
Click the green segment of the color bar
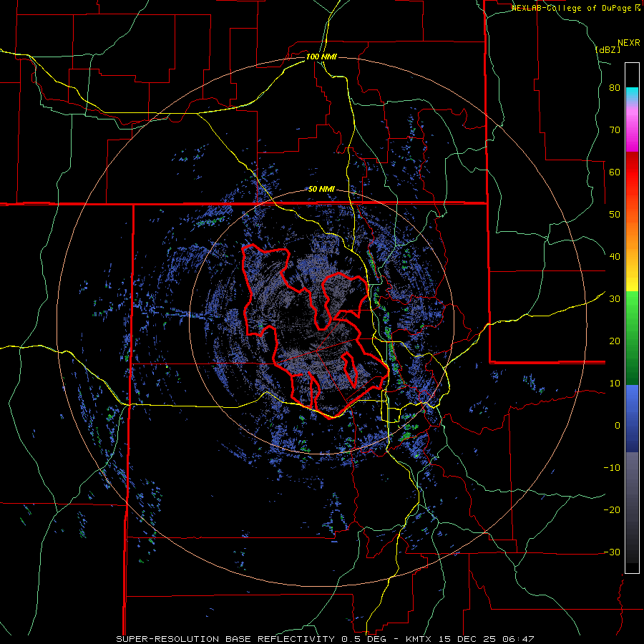tap(632, 338)
